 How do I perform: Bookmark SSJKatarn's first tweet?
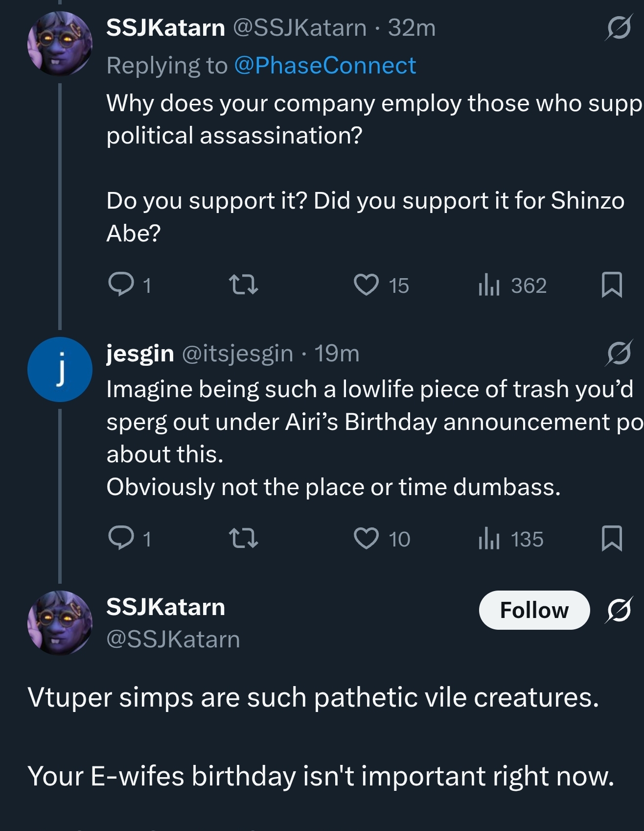tap(612, 285)
